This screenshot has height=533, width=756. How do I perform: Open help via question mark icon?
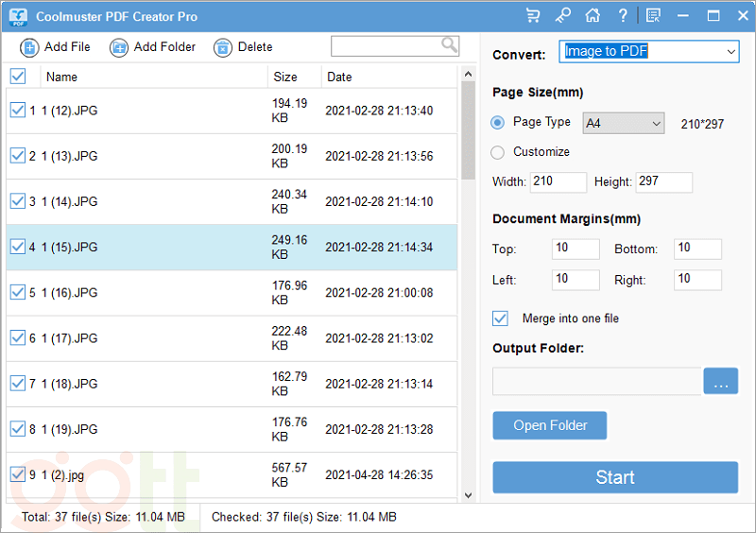[x=622, y=16]
